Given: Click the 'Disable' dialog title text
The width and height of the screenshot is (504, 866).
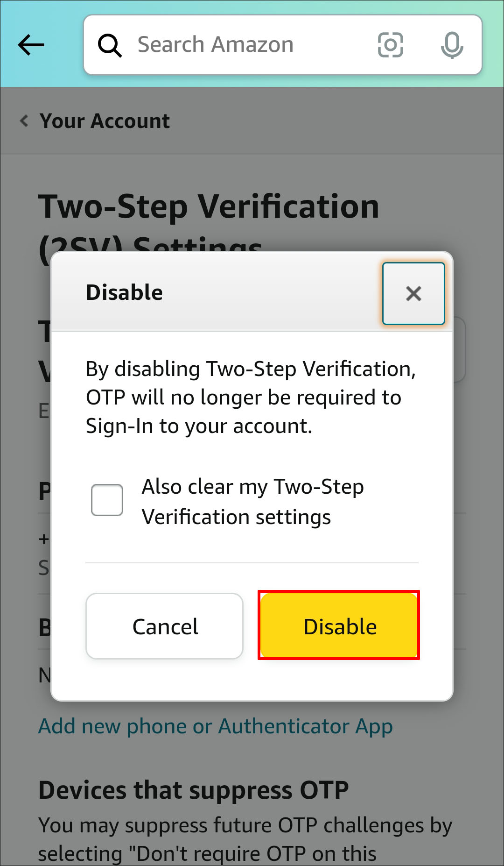Looking at the screenshot, I should (x=124, y=293).
